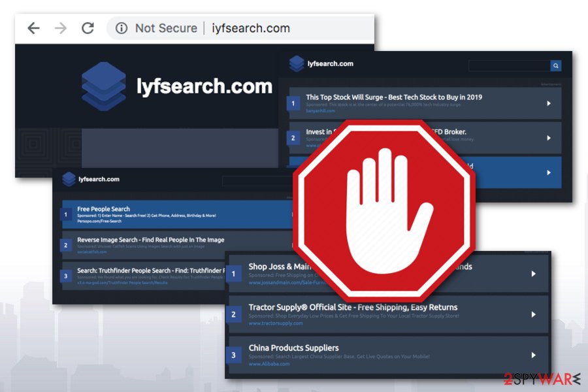Click the browser forward arrow
The height and width of the screenshot is (392, 588).
(60, 28)
